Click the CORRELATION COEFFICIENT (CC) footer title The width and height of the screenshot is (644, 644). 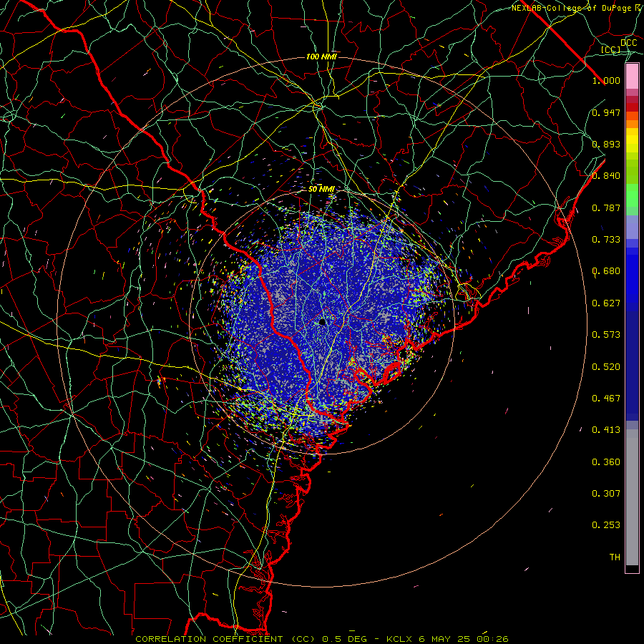(x=225, y=639)
